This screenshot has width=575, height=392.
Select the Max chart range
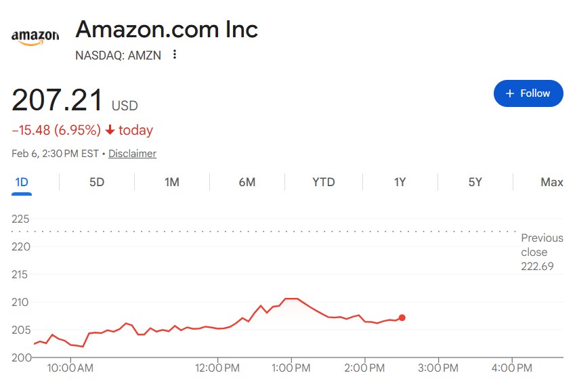pyautogui.click(x=552, y=182)
